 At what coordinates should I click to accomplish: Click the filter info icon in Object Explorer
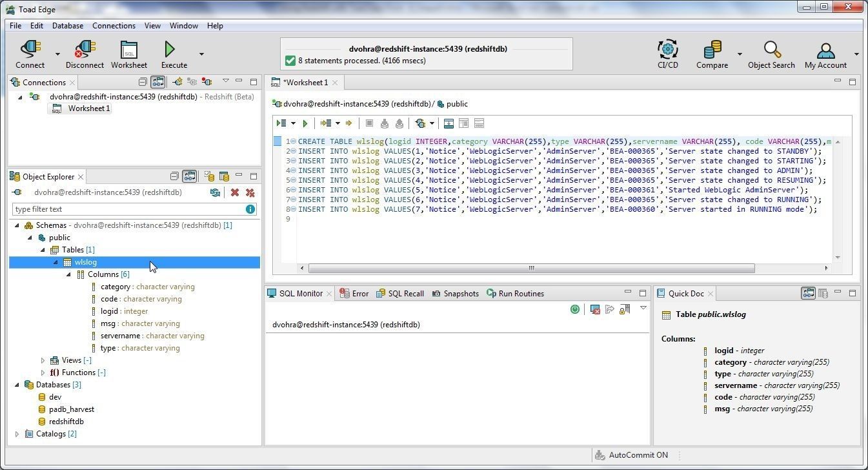point(250,209)
